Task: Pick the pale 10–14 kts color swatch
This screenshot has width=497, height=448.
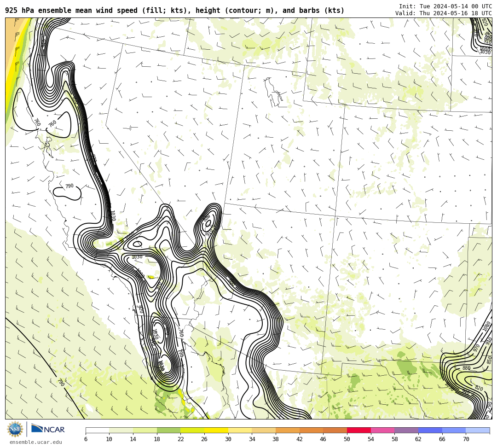Action: point(121,430)
